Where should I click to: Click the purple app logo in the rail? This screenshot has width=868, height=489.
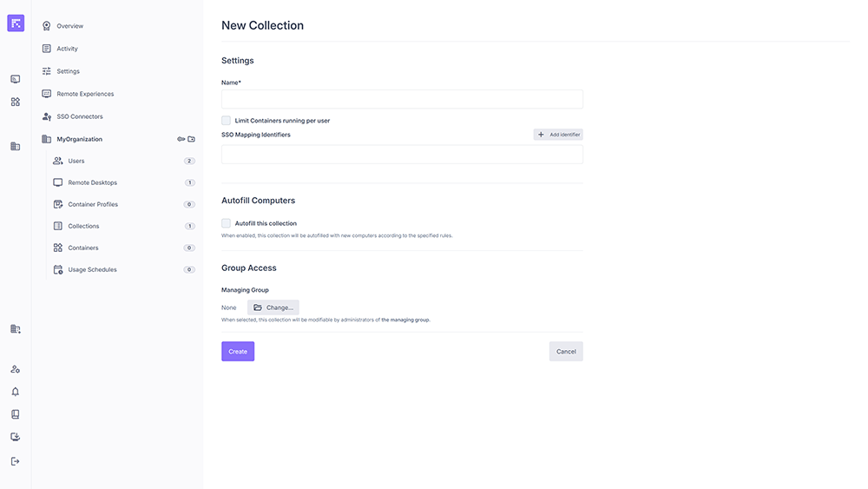(16, 23)
